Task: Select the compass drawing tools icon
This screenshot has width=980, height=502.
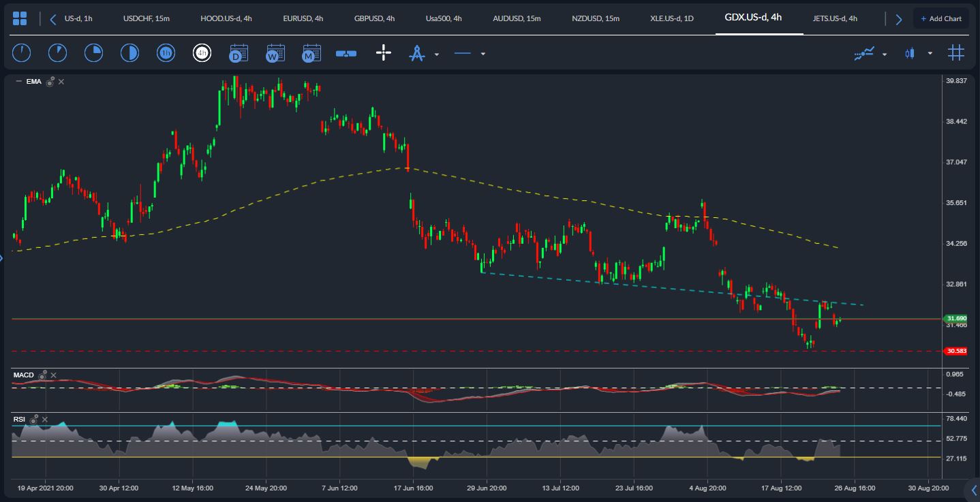Action: (416, 53)
